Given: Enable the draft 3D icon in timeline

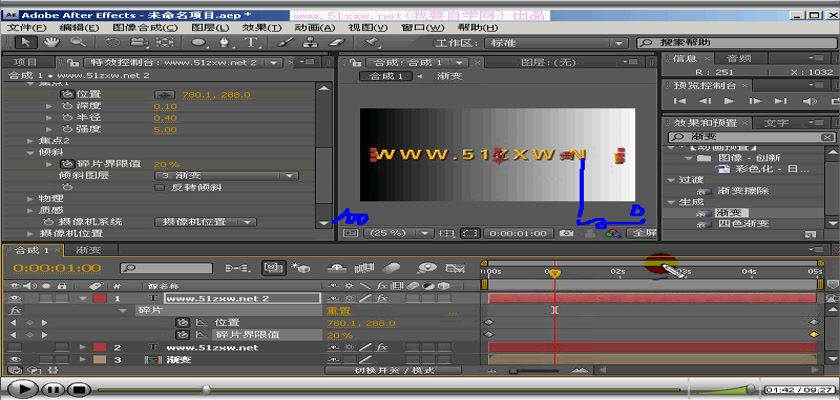Looking at the screenshot, I should [302, 268].
